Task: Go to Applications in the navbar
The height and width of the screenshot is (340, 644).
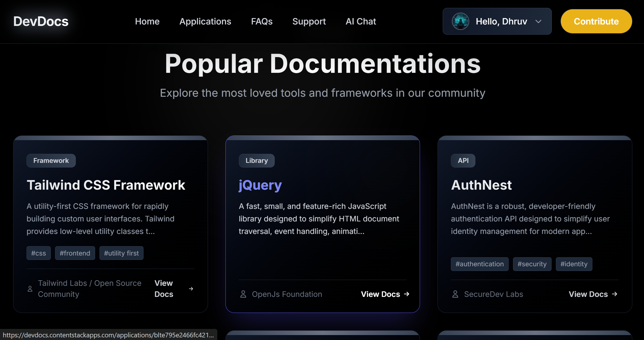Action: [x=205, y=21]
